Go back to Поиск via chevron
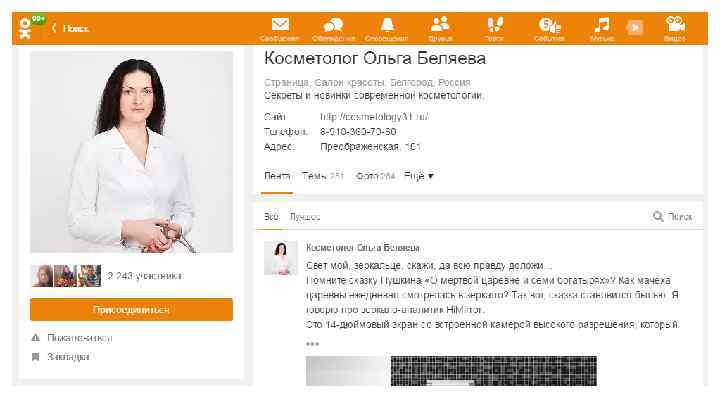720x405 pixels. tap(70, 28)
